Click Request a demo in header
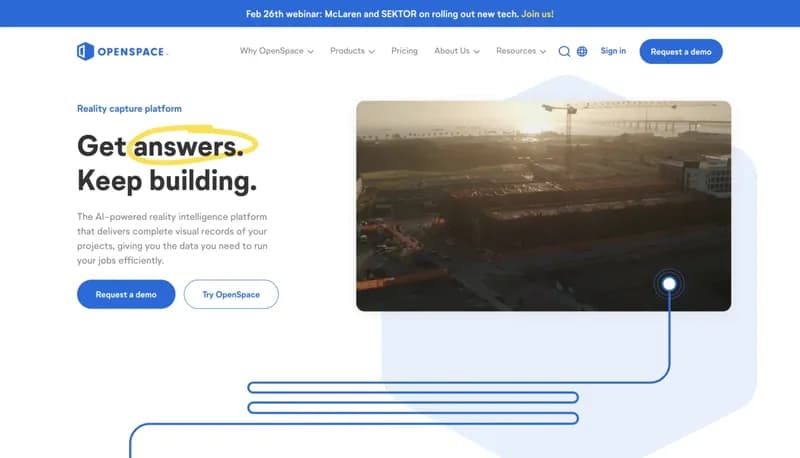The width and height of the screenshot is (800, 458). pyautogui.click(x=681, y=52)
